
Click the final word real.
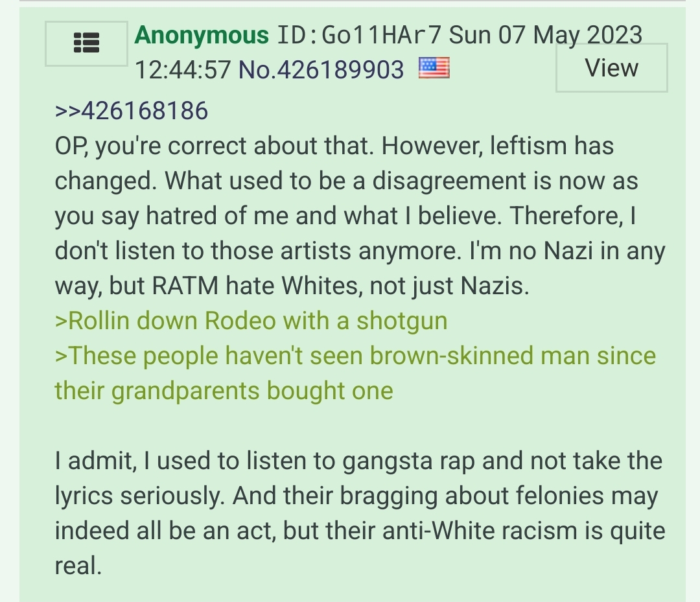click(78, 566)
